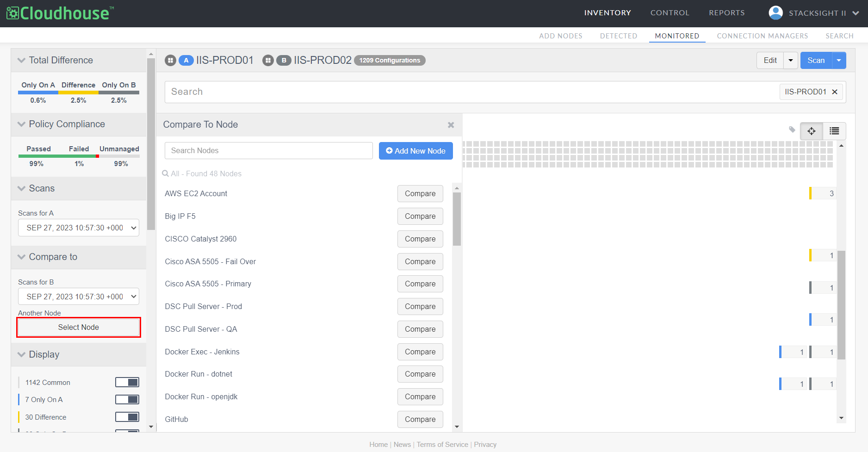This screenshot has height=452, width=868.
Task: Collapse the Scans section
Action: click(21, 188)
